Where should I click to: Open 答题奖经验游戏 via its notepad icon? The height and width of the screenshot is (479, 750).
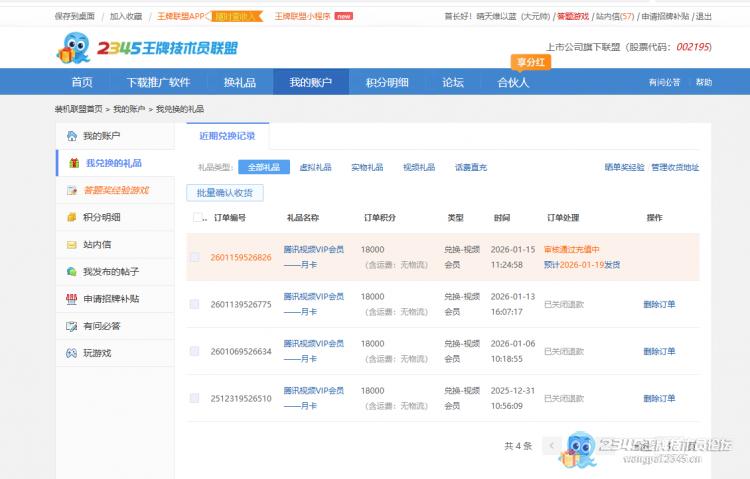click(x=71, y=190)
